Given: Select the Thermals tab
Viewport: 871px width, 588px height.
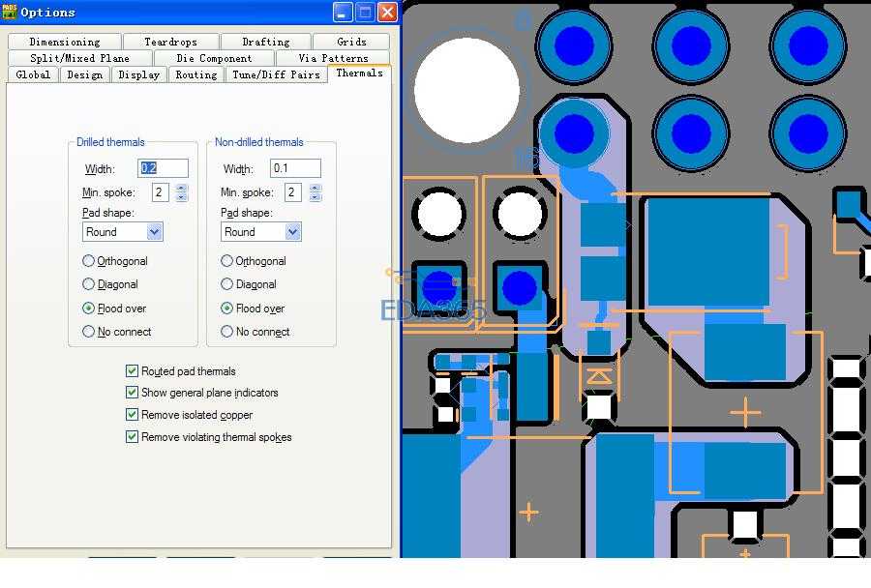Looking at the screenshot, I should 359,73.
